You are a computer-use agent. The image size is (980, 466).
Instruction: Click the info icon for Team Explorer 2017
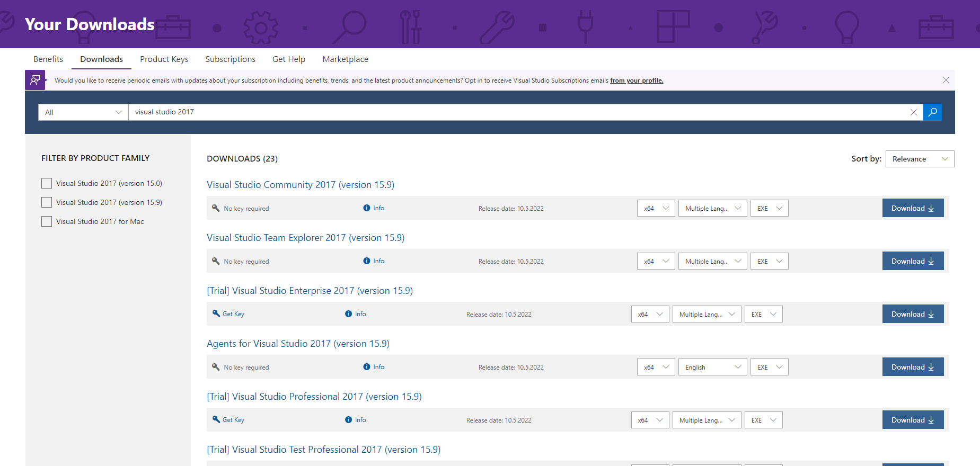tap(367, 261)
